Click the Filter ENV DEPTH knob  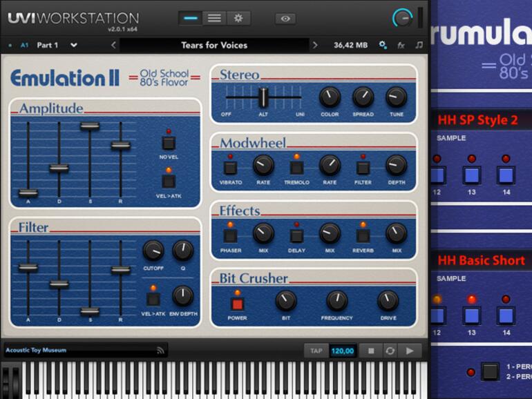coord(183,296)
